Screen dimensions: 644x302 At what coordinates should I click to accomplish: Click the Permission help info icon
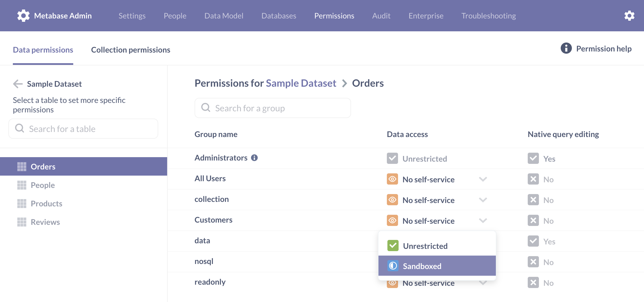[x=566, y=48]
